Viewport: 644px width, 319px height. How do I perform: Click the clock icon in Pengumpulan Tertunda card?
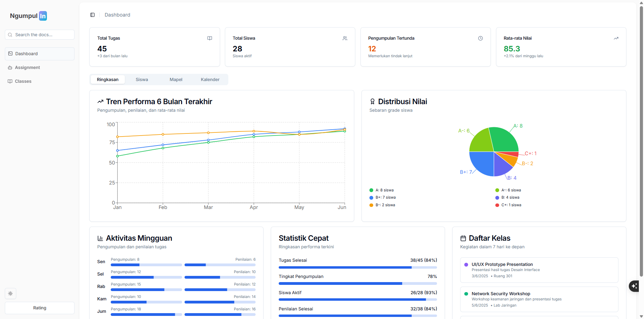pyautogui.click(x=480, y=38)
